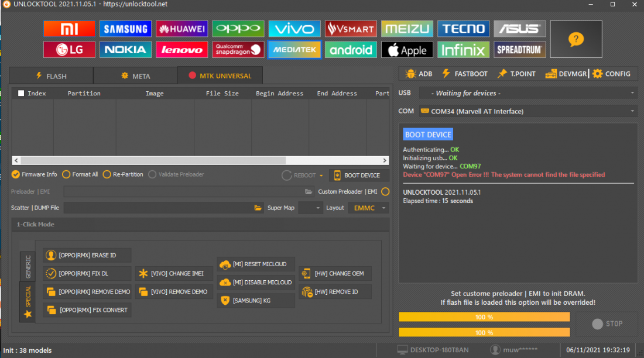Screen dimensions: 644x358
Task: Select the Tecno brand logo
Action: [x=463, y=29]
